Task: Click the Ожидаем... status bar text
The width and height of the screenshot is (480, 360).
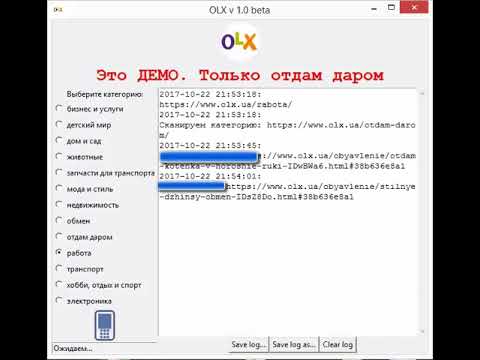Action: click(73, 348)
